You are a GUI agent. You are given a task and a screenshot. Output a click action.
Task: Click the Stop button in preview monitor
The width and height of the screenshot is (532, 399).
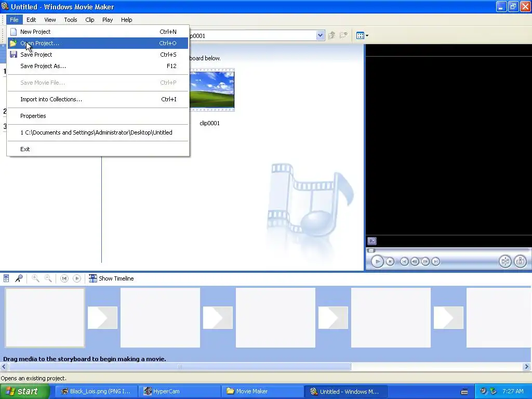pos(390,262)
